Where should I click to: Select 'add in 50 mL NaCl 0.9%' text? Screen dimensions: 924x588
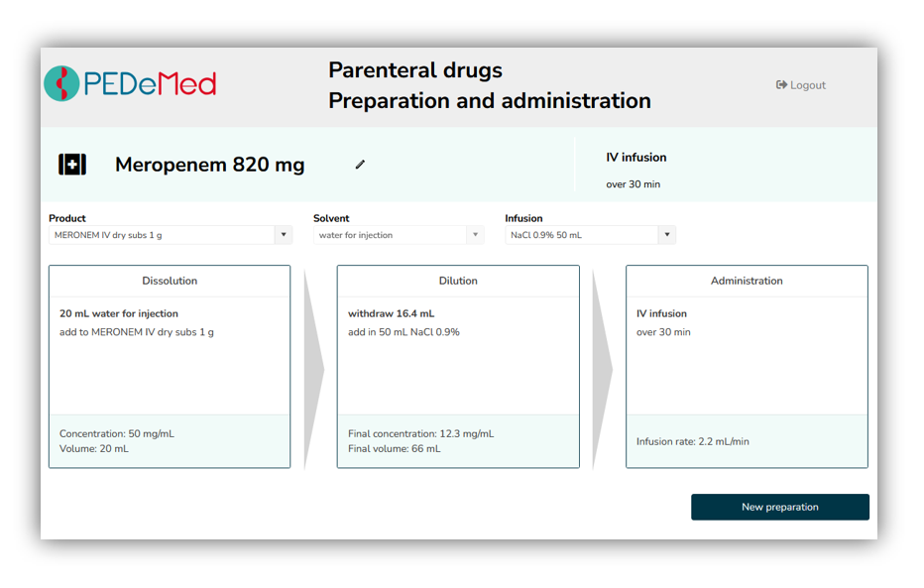click(404, 332)
